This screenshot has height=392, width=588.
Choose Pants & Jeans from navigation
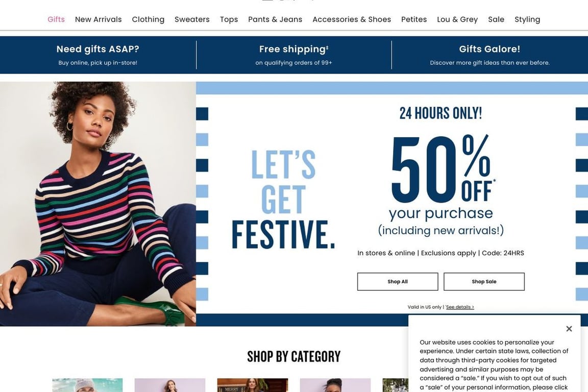coord(275,19)
